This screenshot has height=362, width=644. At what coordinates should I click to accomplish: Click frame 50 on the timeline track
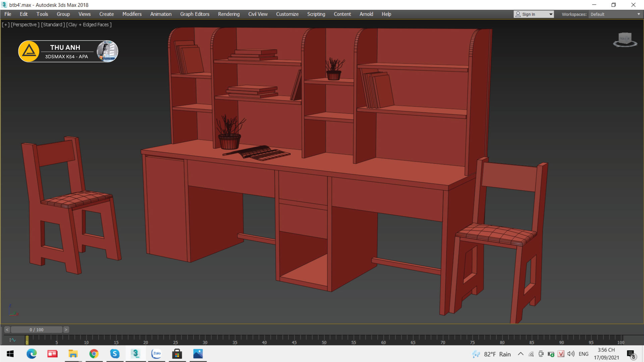[324, 339]
